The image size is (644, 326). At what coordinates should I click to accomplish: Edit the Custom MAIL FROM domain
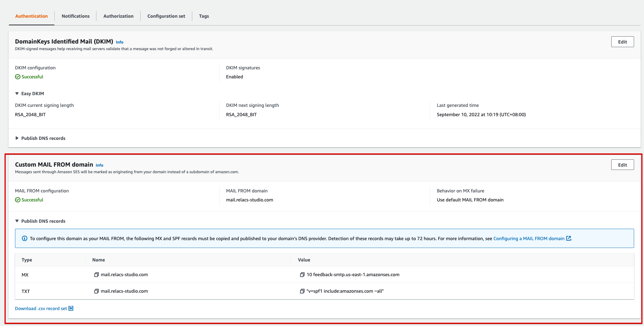622,165
